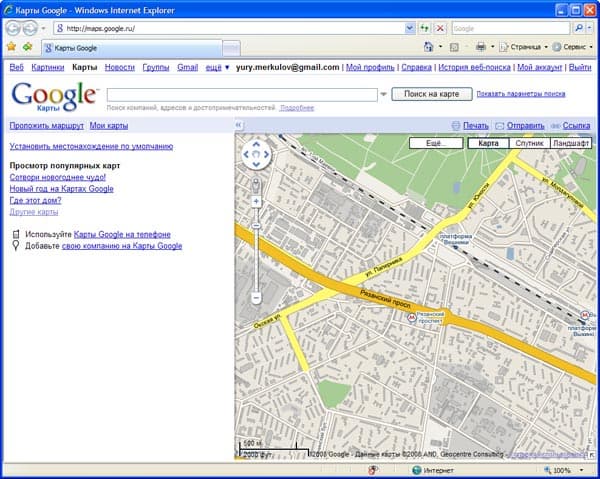Open a new blank browser tab

(x=232, y=48)
